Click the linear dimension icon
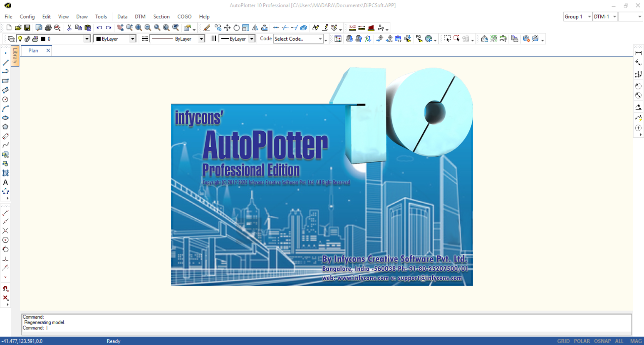 click(x=638, y=53)
